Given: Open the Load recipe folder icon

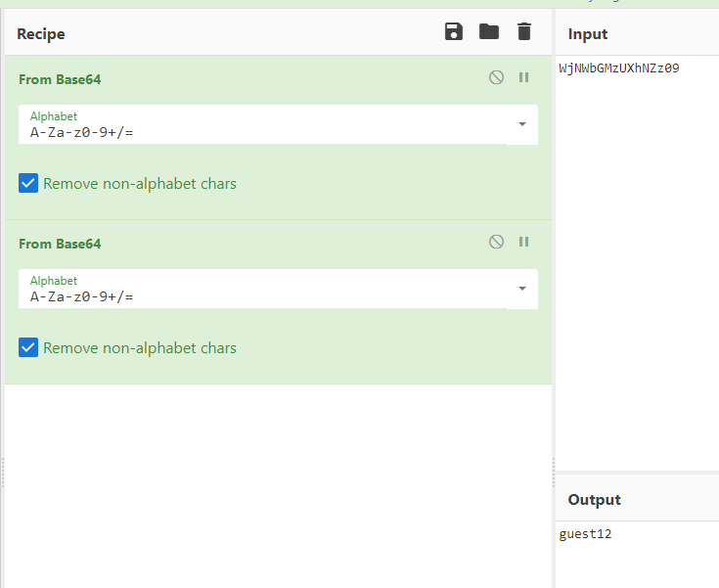Looking at the screenshot, I should [489, 32].
